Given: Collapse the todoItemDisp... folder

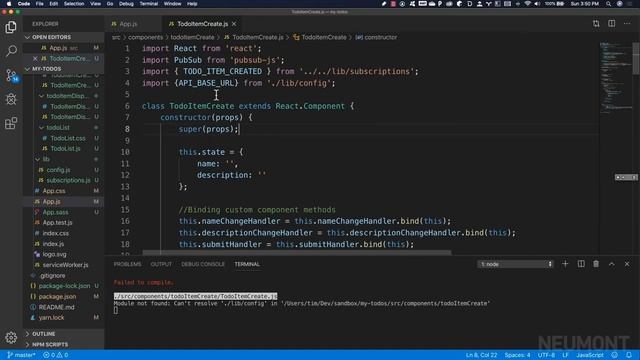Looking at the screenshot, I should [67, 96].
